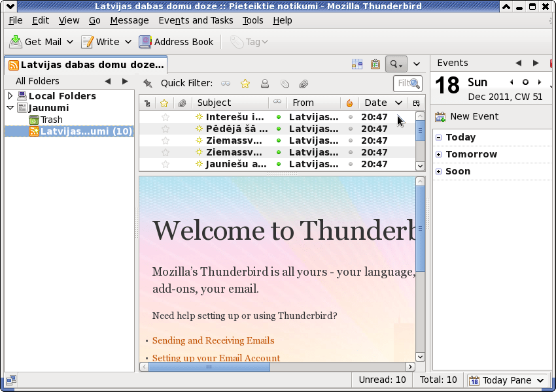This screenshot has height=392, width=556.
Task: Toggle attachments-only quick filter paperclip icon
Action: (304, 84)
